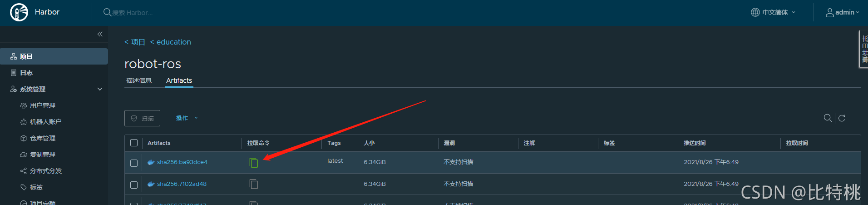
Task: Click the Harbor lighthouse logo
Action: 19,12
